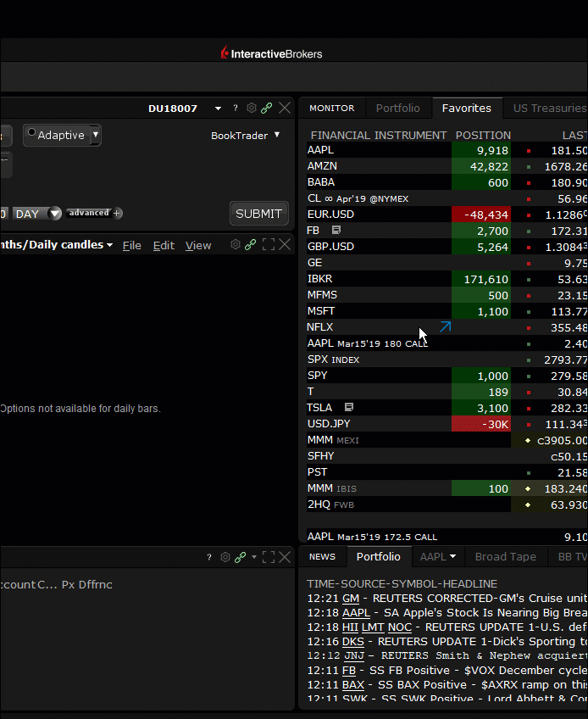Switch to the US Treasuries tab
Image resolution: width=588 pixels, height=719 pixels.
[x=550, y=109]
